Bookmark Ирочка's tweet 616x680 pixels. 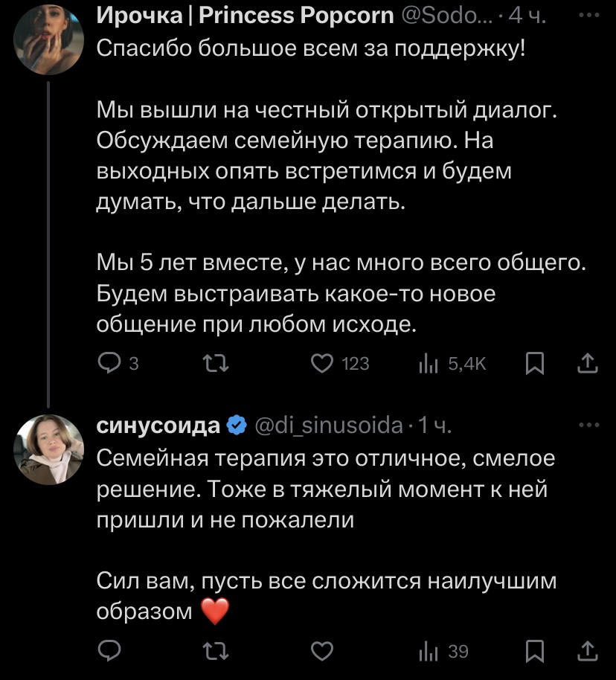click(534, 363)
